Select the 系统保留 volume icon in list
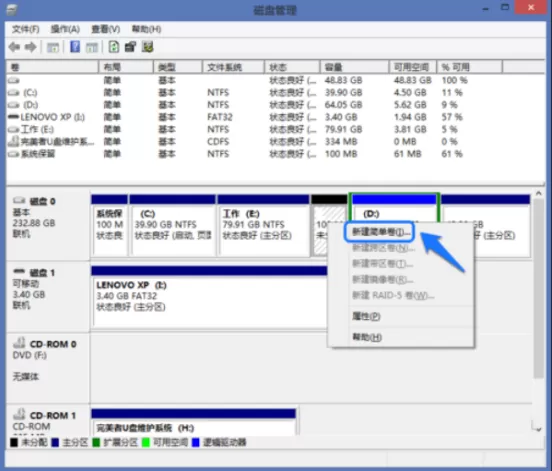 point(14,154)
